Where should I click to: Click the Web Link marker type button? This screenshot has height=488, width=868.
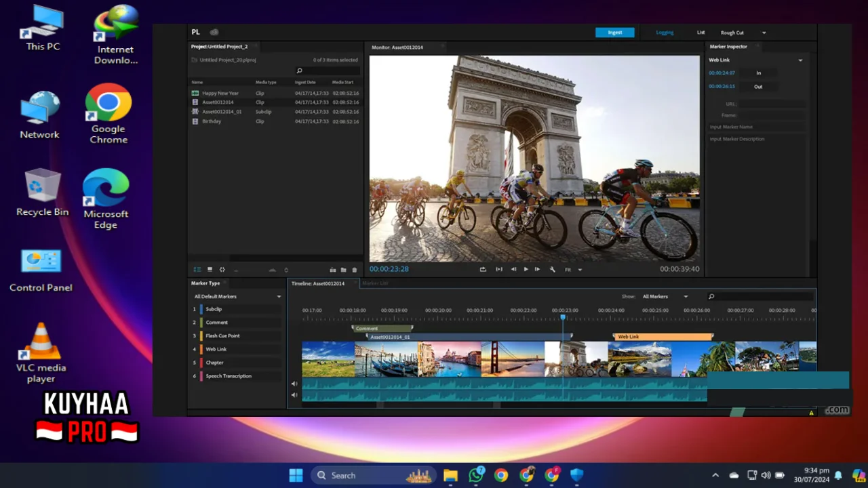tap(240, 349)
